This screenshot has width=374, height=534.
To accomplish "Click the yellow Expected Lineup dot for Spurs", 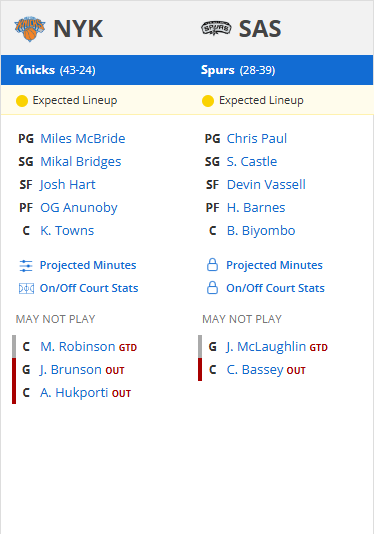I will tap(208, 101).
